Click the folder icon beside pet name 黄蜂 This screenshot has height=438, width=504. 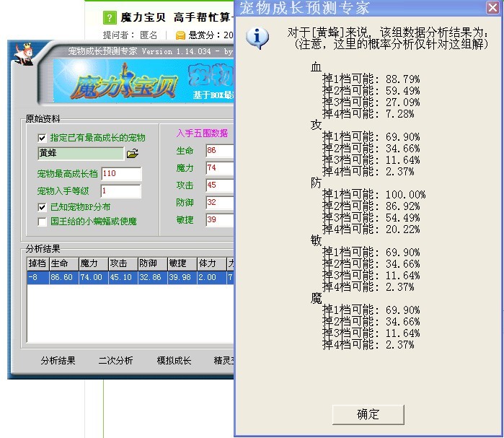132,153
